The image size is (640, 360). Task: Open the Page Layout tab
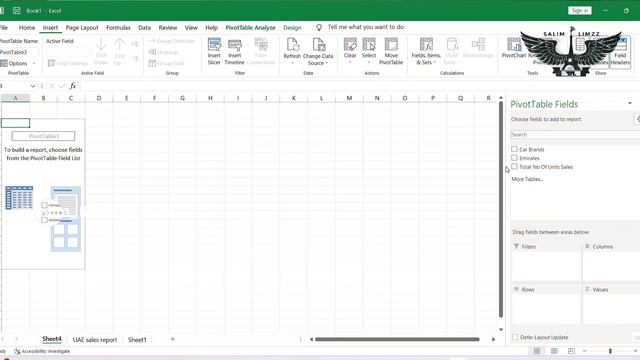point(82,28)
